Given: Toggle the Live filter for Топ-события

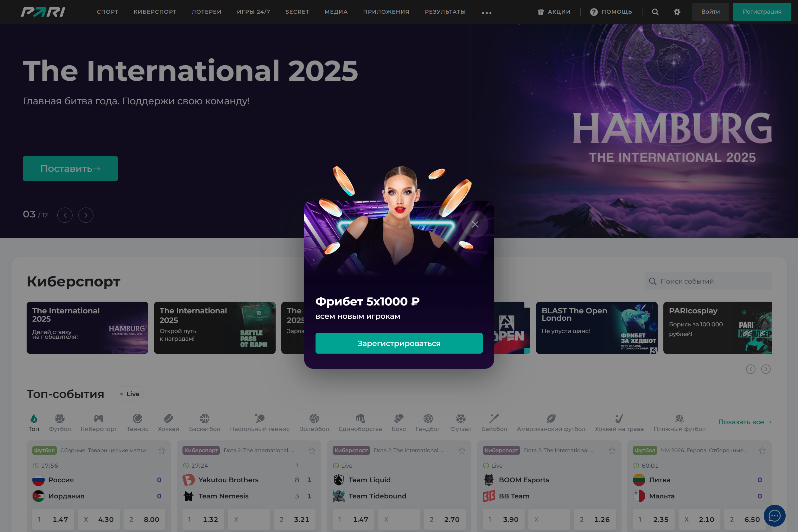Looking at the screenshot, I should pyautogui.click(x=130, y=394).
